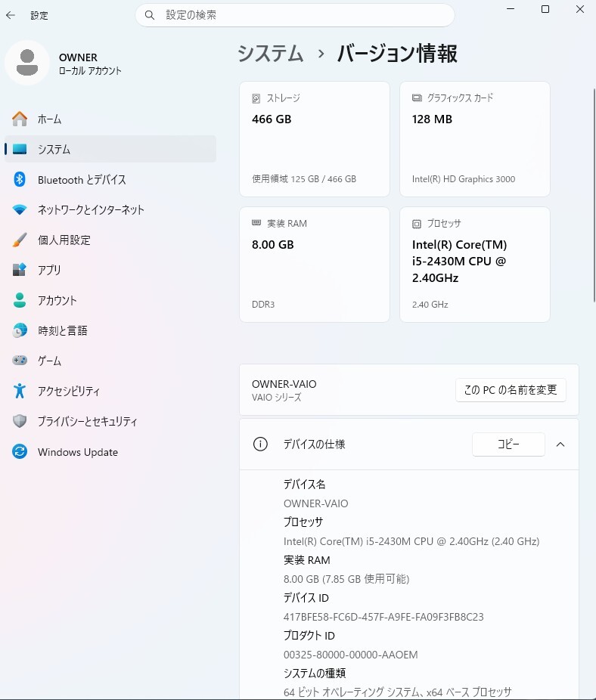Click the アクセシビリティ figure icon
The width and height of the screenshot is (596, 700).
click(x=20, y=391)
